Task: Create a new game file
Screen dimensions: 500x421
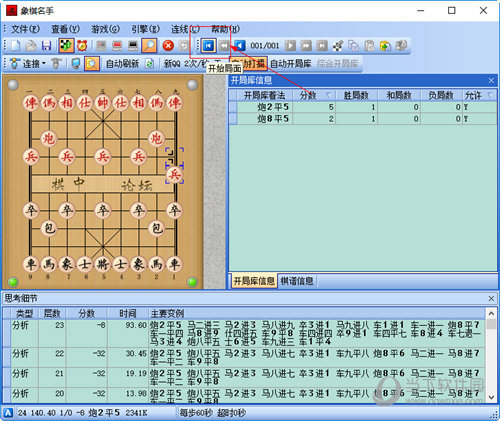Action: (x=16, y=46)
